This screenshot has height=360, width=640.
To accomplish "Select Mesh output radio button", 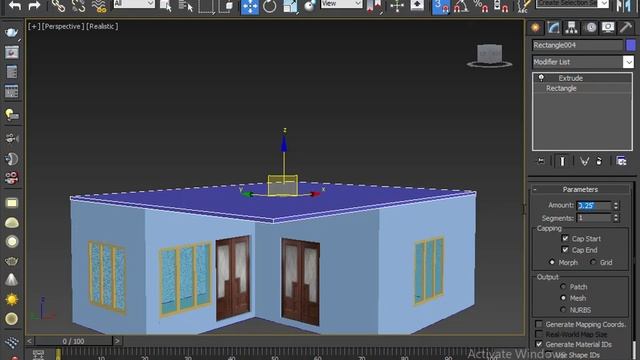I will (x=563, y=298).
